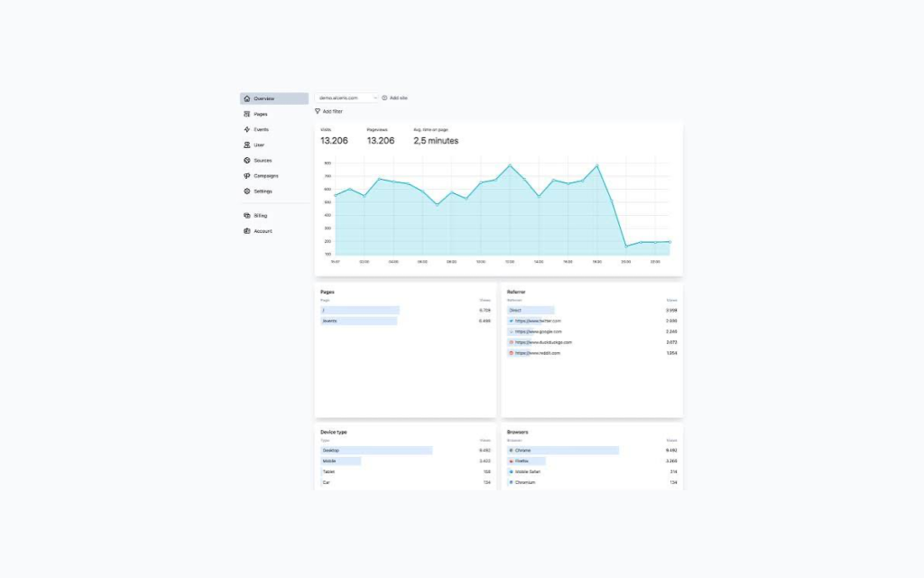Click the Mobile device type row

coord(405,461)
